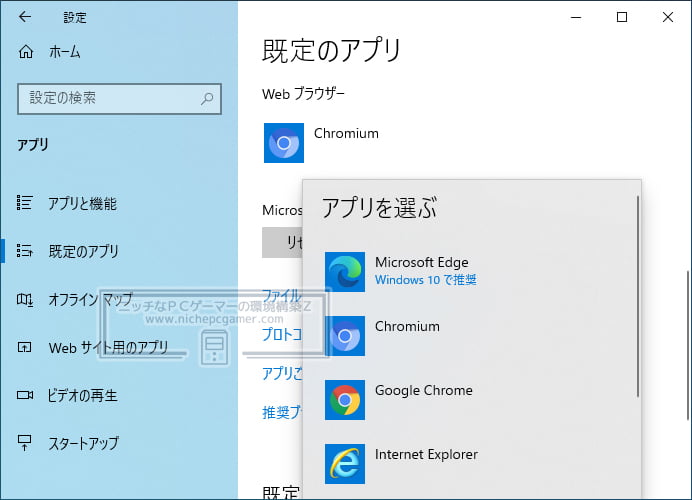692x500 pixels.
Task: Click the search magnifier icon
Action: click(207, 98)
